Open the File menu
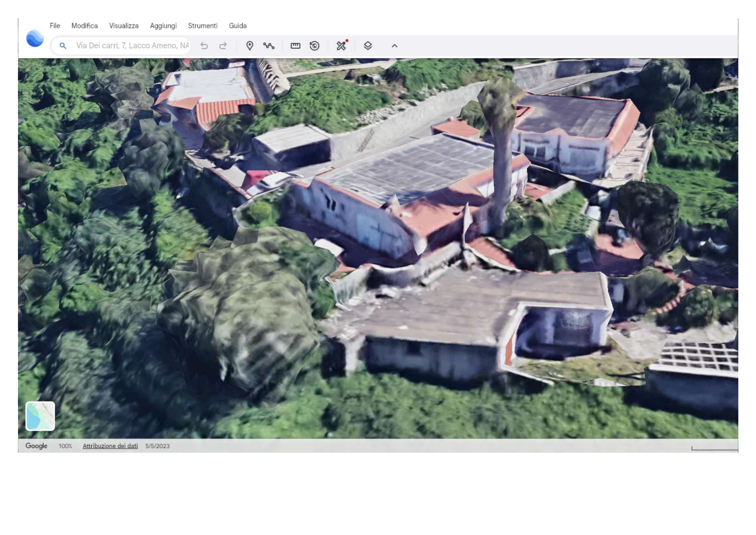756x535 pixels. click(55, 26)
